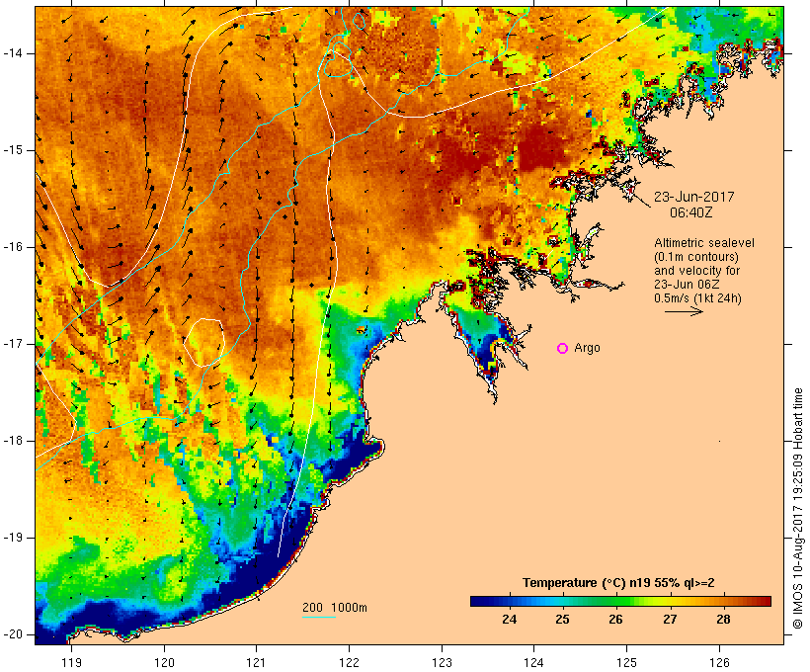The image size is (810, 672).
Task: Click the '27' colorbar tick label
Action: 670,619
